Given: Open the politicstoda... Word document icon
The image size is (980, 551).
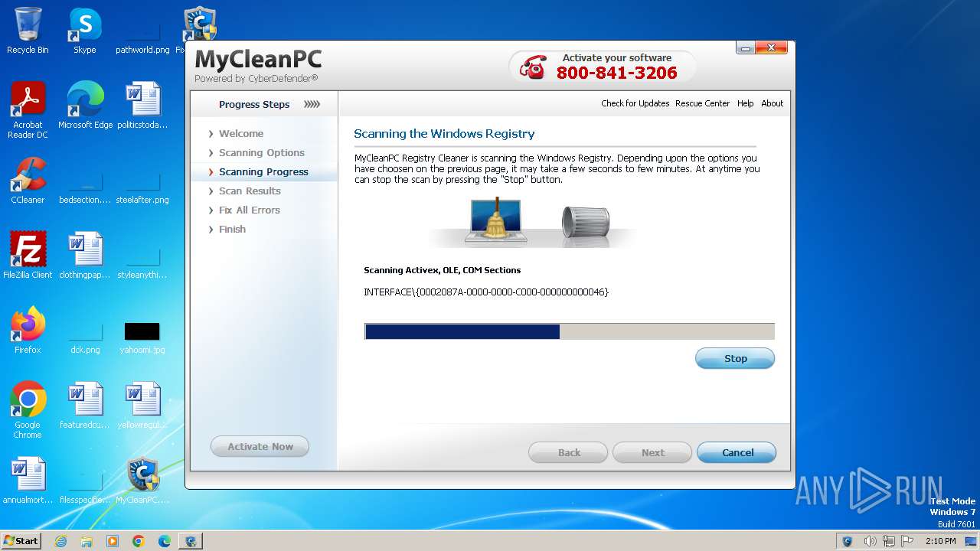Looking at the screenshot, I should (x=142, y=105).
